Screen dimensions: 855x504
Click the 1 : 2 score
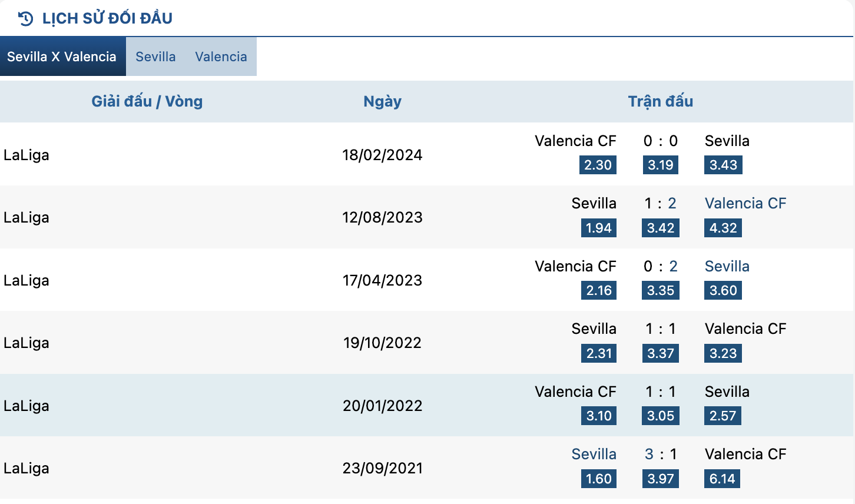coord(660,203)
